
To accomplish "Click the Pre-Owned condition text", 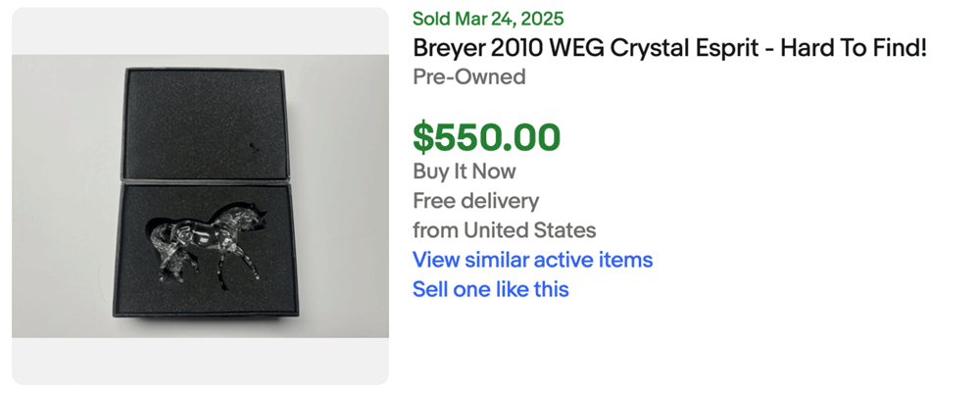I will click(x=468, y=76).
